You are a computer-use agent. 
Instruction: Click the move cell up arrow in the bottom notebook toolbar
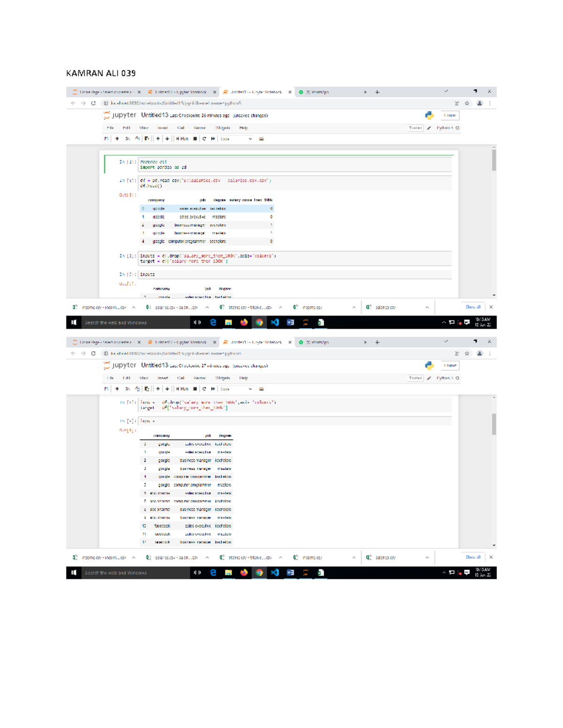158,389
